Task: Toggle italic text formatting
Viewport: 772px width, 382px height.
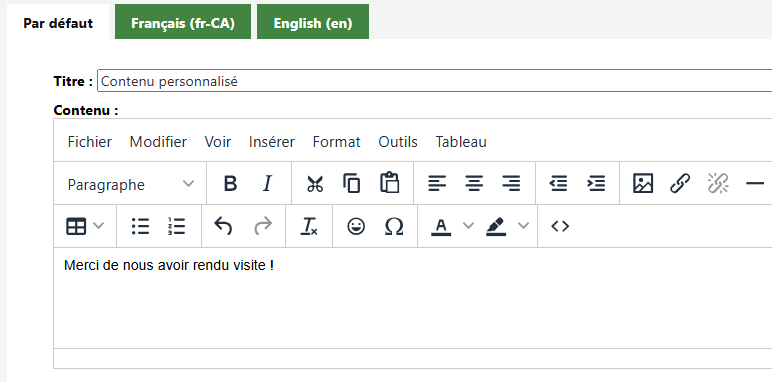Action: point(267,184)
